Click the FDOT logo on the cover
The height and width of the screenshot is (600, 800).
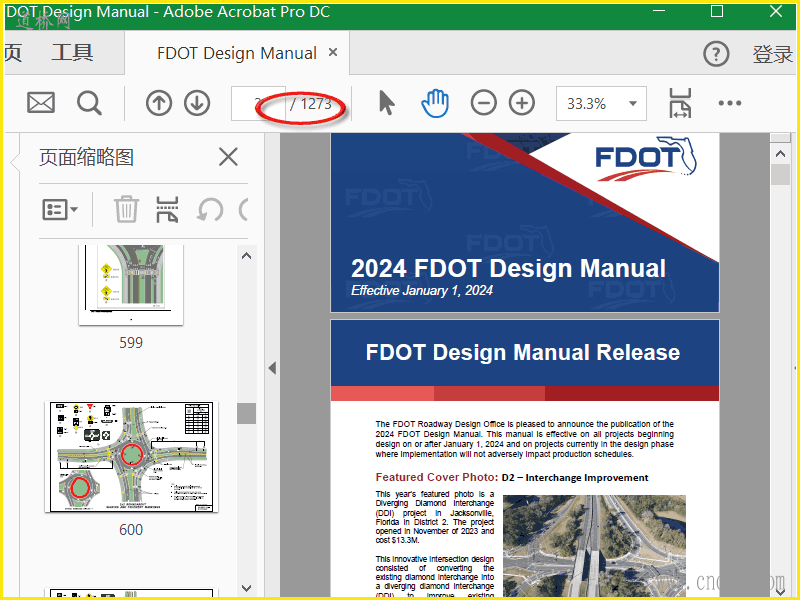[645, 159]
